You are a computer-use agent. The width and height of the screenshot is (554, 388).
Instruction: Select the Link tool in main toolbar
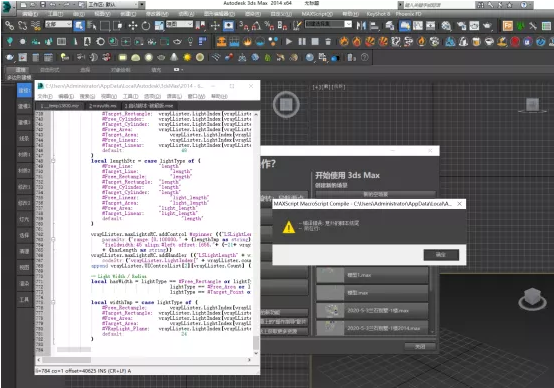pyautogui.click(x=10, y=25)
